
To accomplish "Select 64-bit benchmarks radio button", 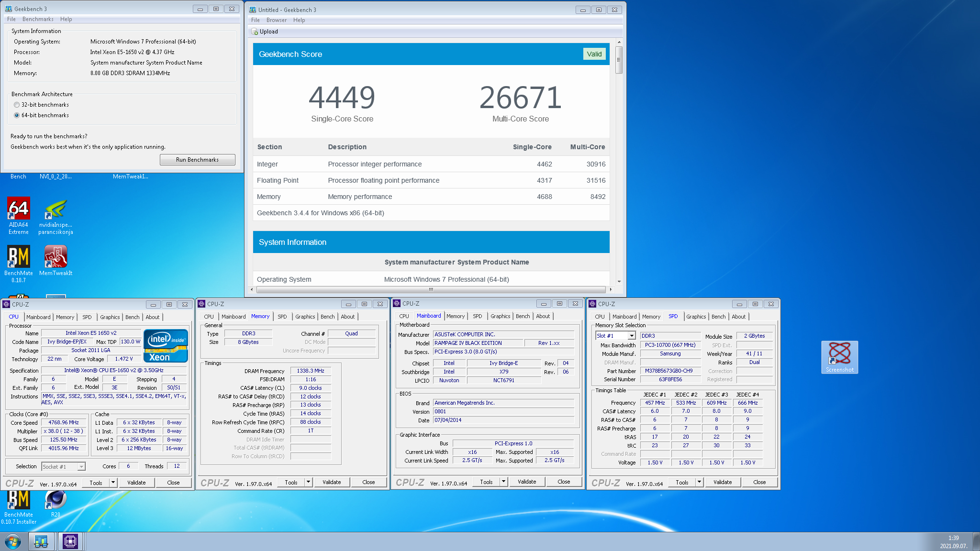I will tap(17, 115).
